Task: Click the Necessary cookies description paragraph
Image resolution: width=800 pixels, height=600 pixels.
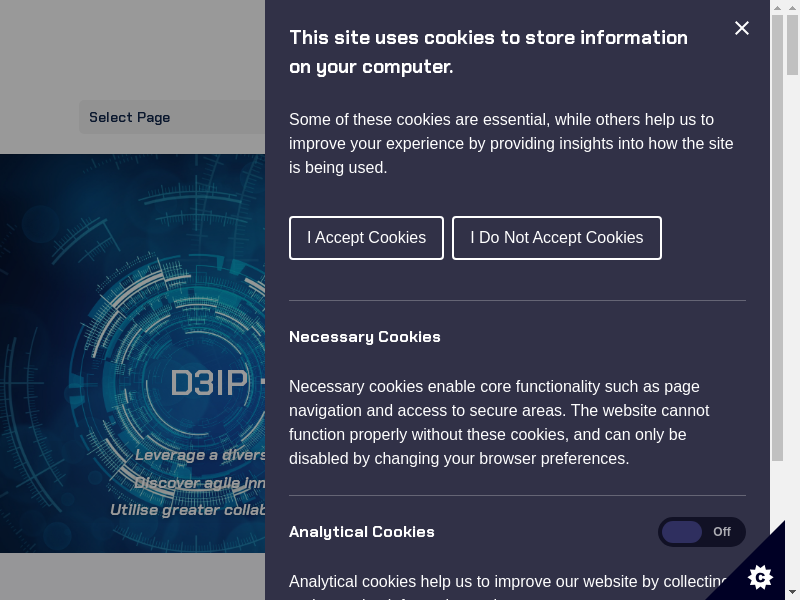Action: (x=499, y=423)
